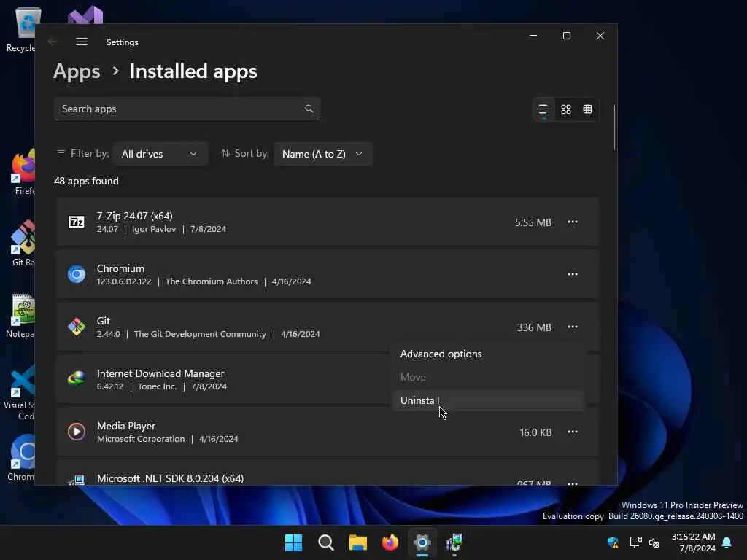Image resolution: width=747 pixels, height=560 pixels.
Task: Select Microsoft .NET SDK 8.0.204 row
Action: 327,472
